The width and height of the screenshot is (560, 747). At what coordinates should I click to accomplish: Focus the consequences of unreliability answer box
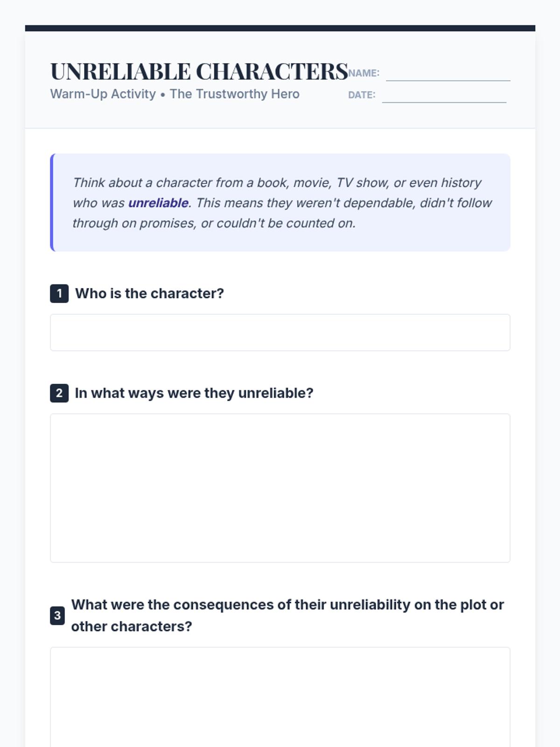280,696
